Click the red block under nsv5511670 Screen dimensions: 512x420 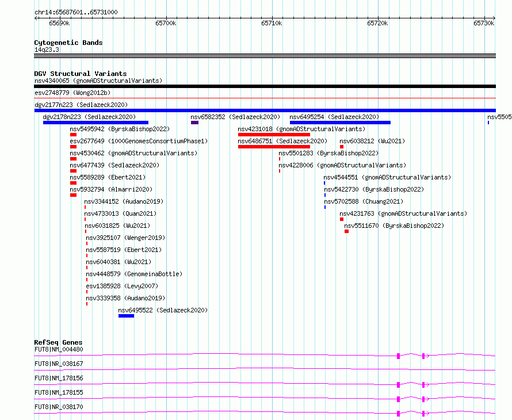click(x=346, y=231)
